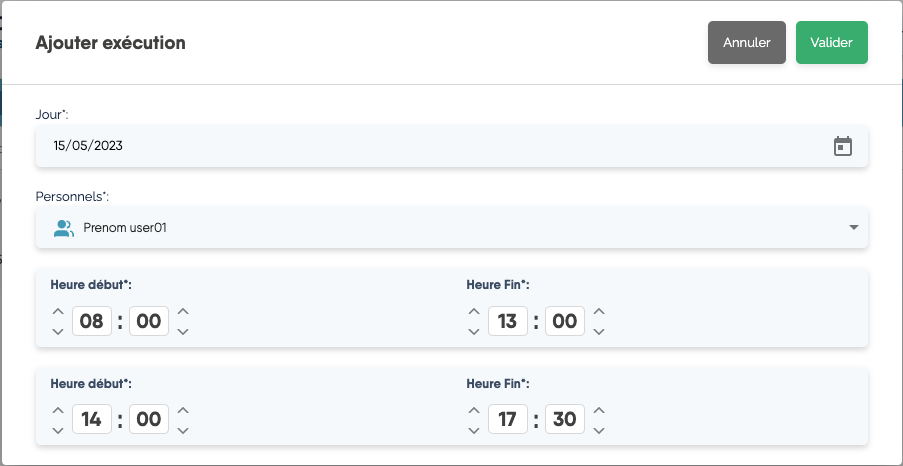Screen dimensions: 903x466
Task: Click the personnel users icon
Action: [64, 228]
